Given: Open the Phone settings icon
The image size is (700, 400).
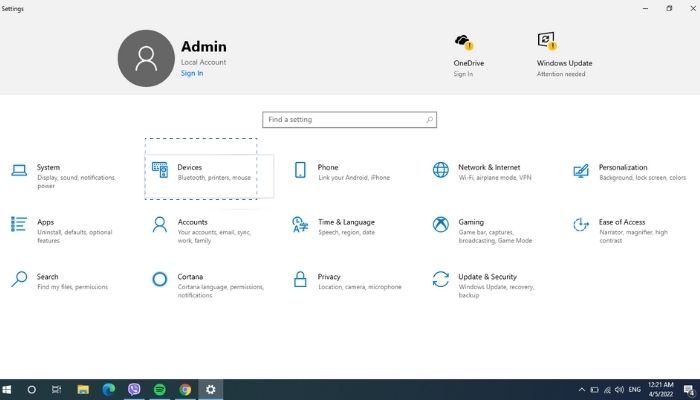Looking at the screenshot, I should 300,170.
